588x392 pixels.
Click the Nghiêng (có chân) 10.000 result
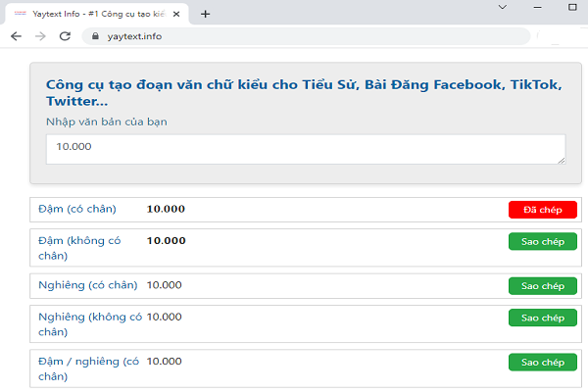(165, 285)
